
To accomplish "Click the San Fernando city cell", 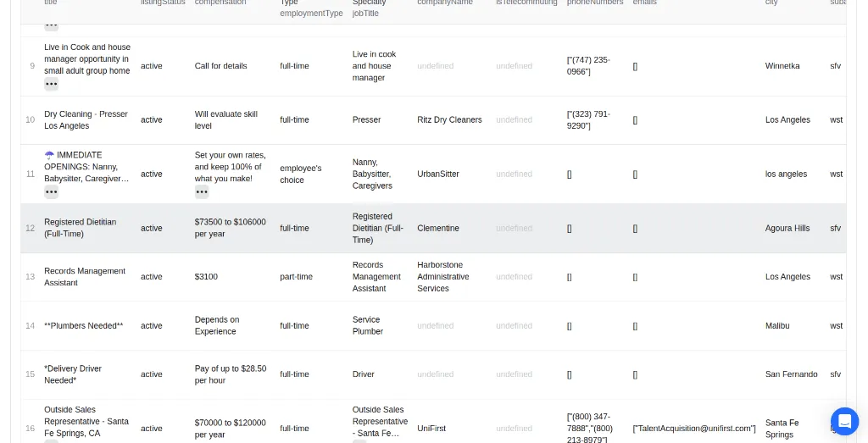I will 791,374.
